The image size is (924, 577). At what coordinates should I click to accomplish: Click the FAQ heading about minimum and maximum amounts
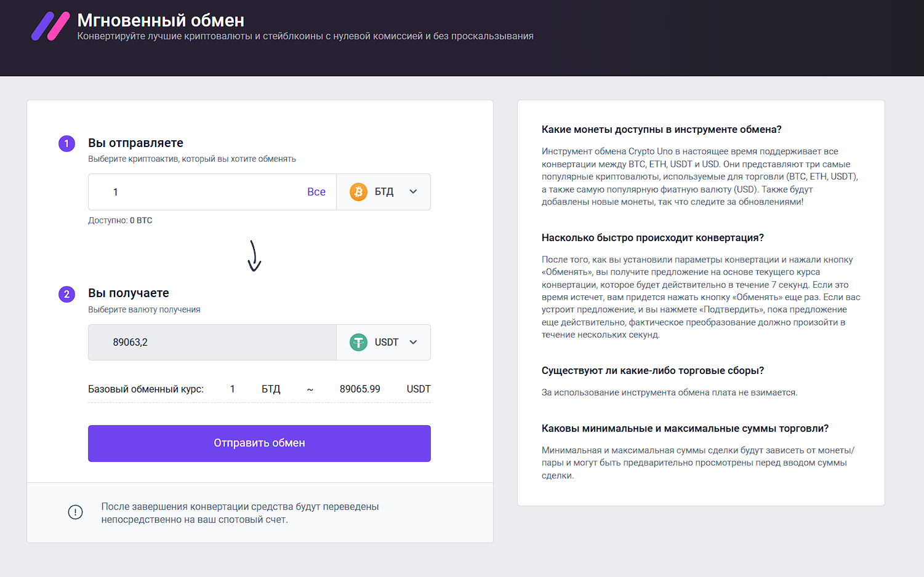coord(685,428)
